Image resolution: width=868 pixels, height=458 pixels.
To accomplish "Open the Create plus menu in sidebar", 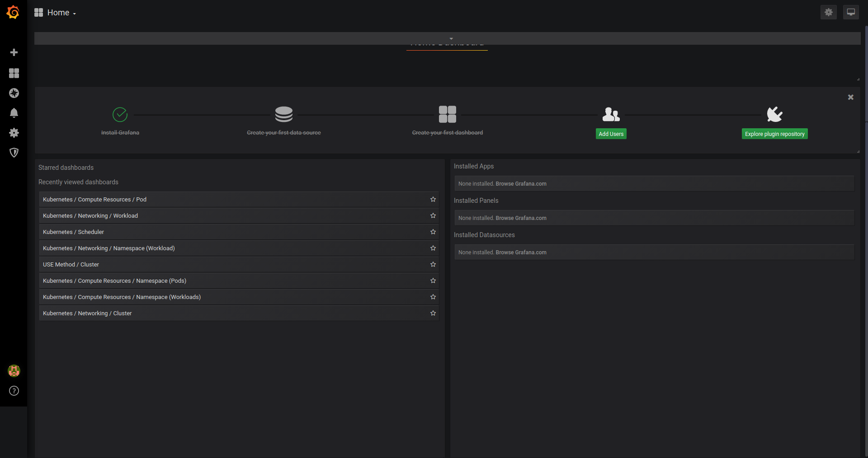I will tap(14, 52).
